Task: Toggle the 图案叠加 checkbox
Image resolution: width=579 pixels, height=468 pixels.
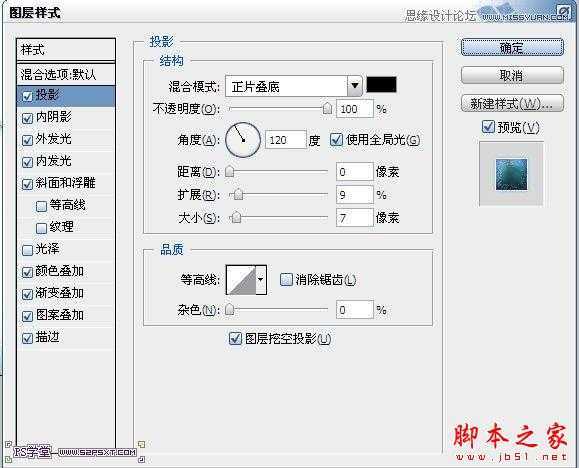Action: pyautogui.click(x=27, y=316)
